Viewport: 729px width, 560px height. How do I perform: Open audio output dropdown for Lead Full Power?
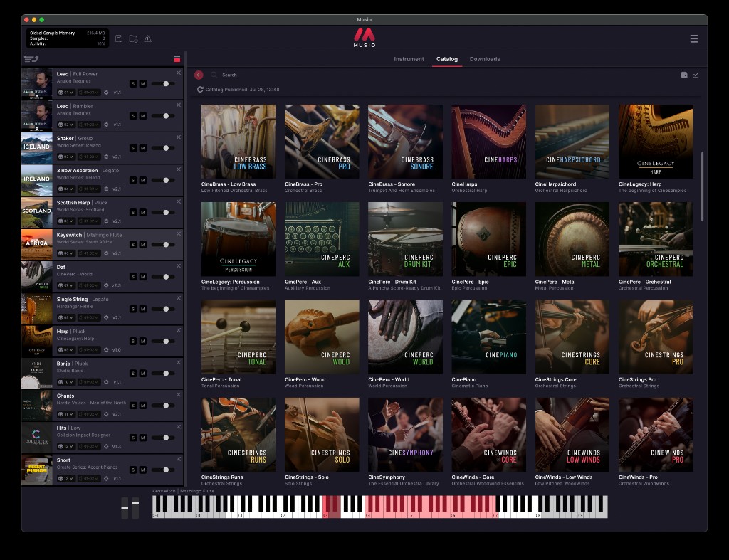click(x=88, y=93)
